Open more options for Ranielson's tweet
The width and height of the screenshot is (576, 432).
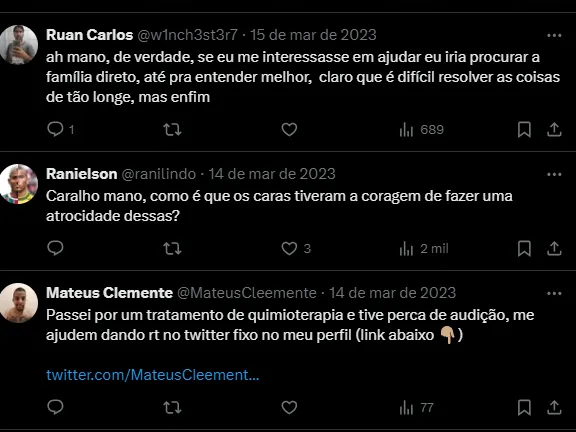[x=554, y=174]
